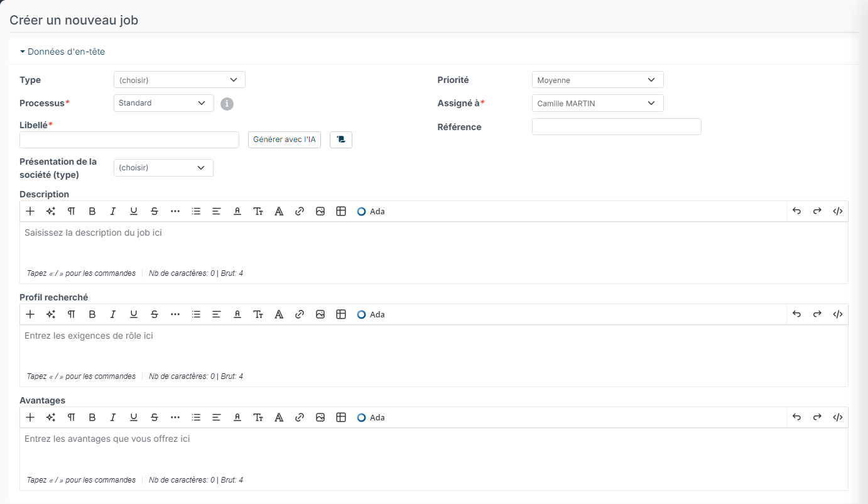This screenshot has width=868, height=504.
Task: Open AI sparkle tool in Avantages toolbar
Action: click(51, 417)
